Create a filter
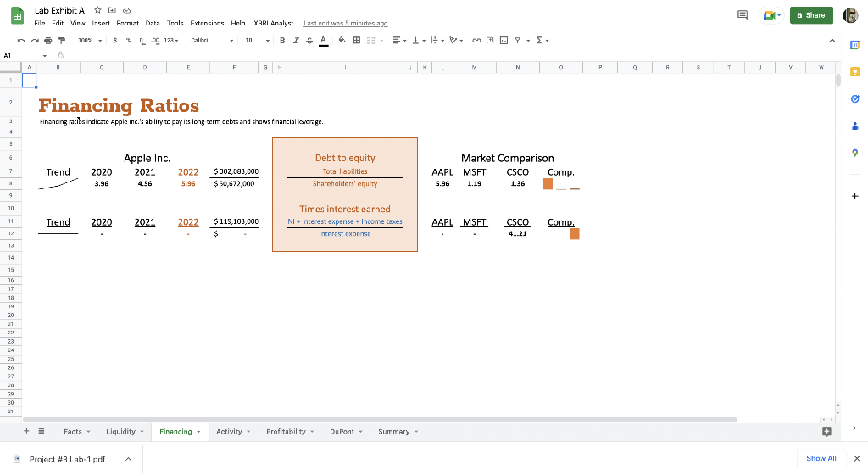The image size is (868, 476). 518,41
